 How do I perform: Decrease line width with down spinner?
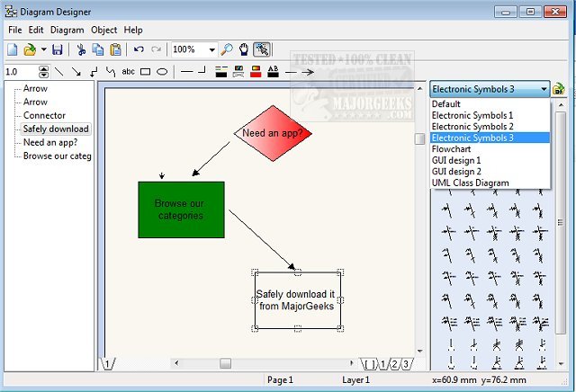pyautogui.click(x=44, y=75)
